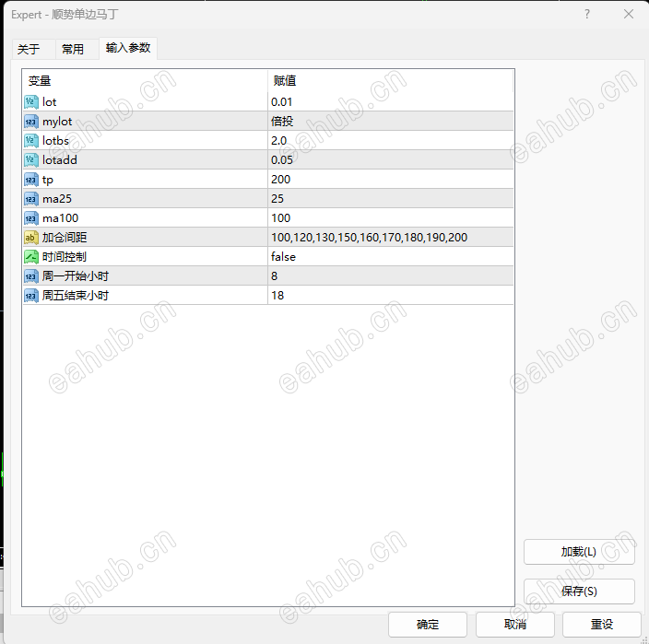Save parameters with 保存(S) button
Image resolution: width=649 pixels, height=644 pixels.
579,591
